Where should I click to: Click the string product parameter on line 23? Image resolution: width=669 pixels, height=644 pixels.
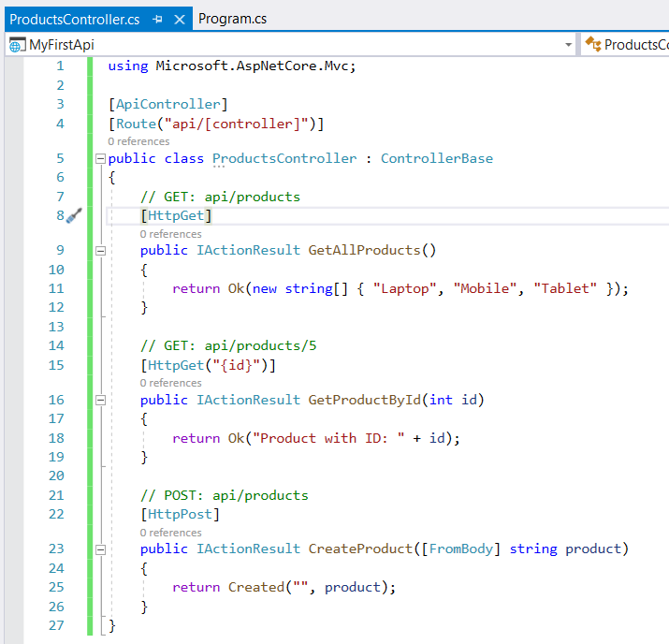565,549
